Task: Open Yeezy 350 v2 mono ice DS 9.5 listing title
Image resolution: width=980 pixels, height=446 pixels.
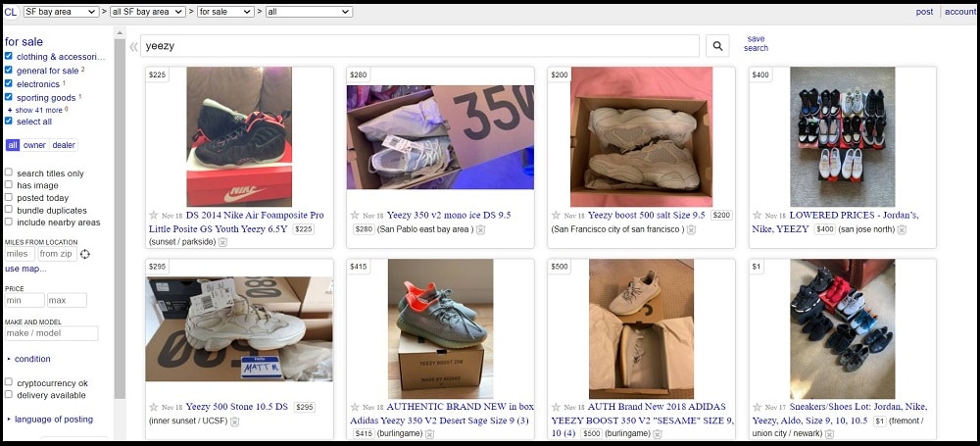Action: click(449, 216)
